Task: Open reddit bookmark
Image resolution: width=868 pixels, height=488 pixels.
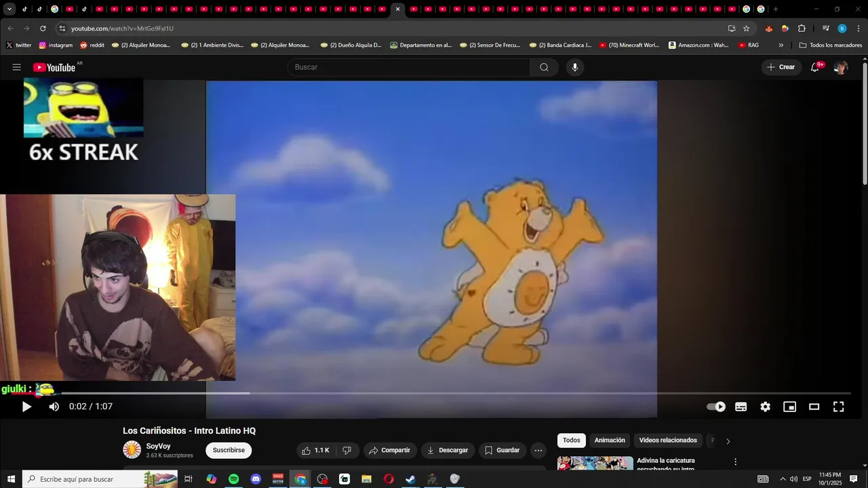Action: pos(92,45)
